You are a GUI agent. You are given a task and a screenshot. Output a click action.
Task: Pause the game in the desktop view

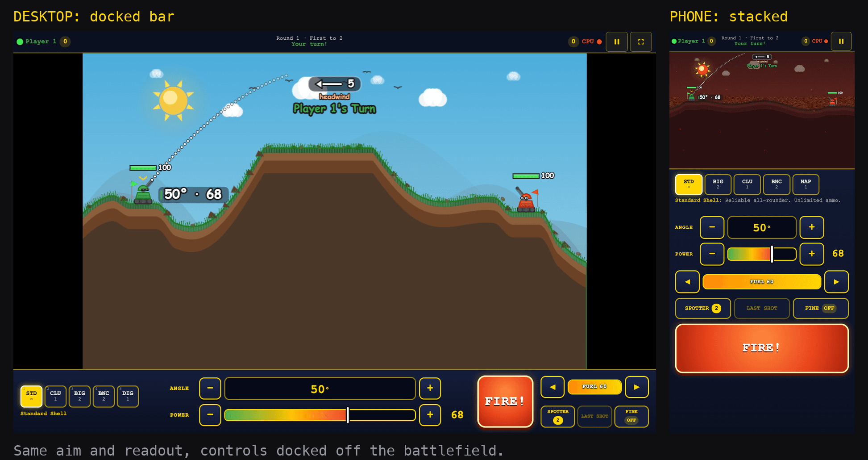point(617,42)
